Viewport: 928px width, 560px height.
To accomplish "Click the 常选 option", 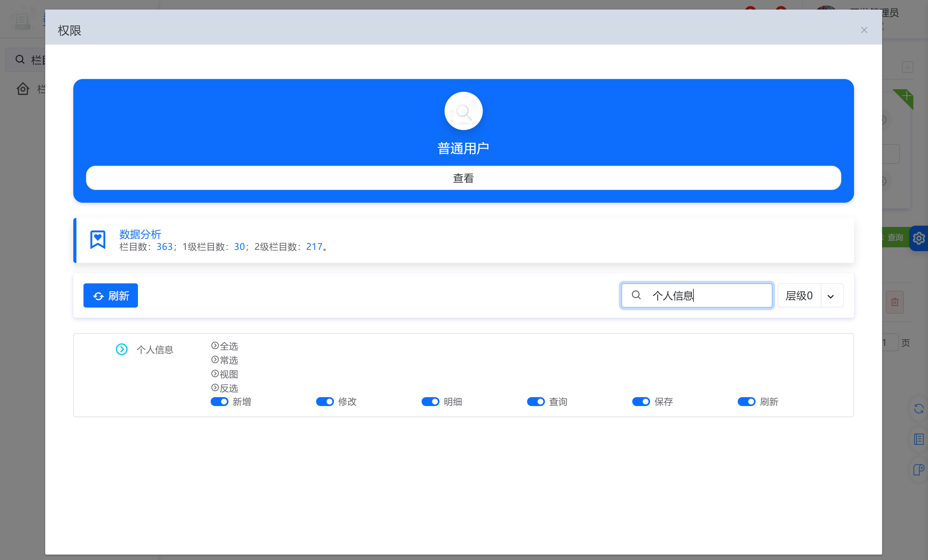I will pos(225,360).
